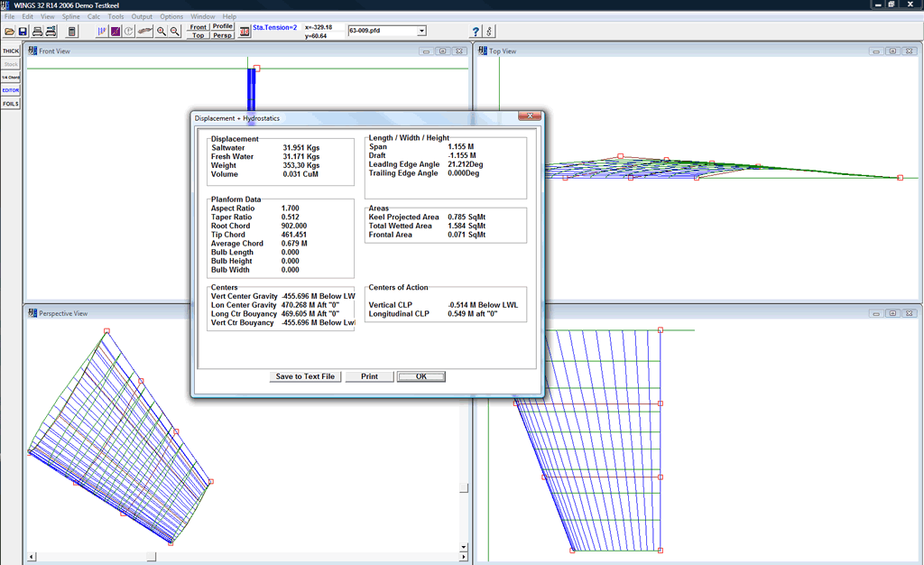924x565 pixels.
Task: Click the first printer icon in toolbar
Action: point(37,32)
